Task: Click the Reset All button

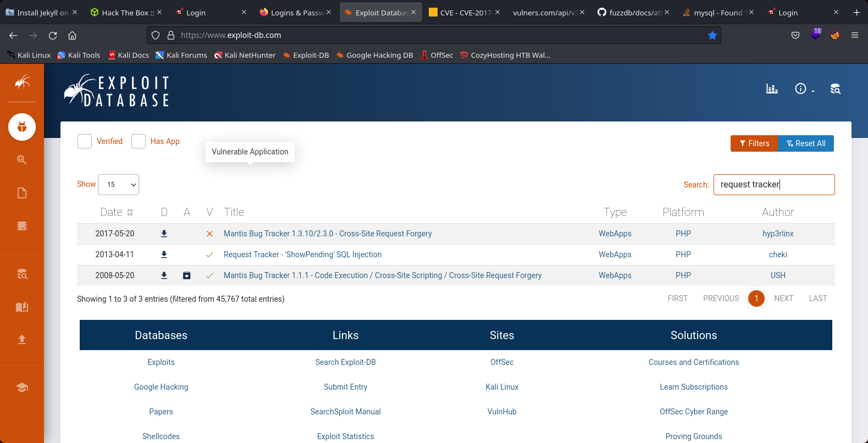Action: point(806,143)
